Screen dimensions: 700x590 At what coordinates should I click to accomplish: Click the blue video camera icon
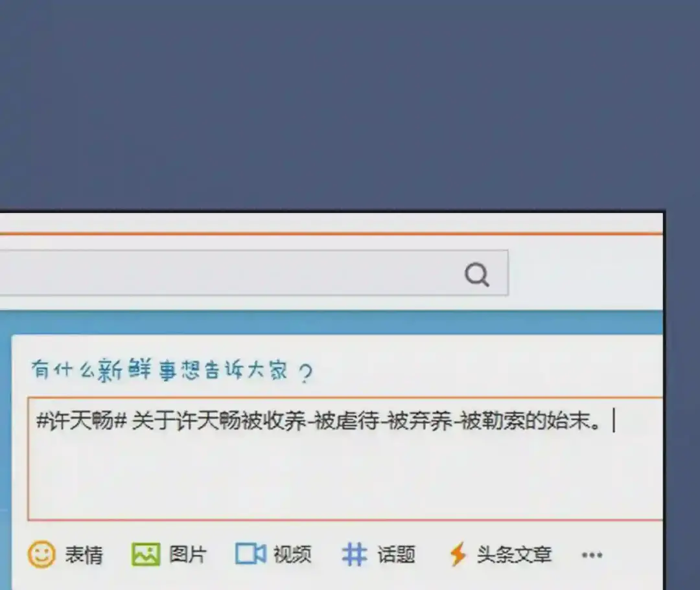[x=250, y=554]
